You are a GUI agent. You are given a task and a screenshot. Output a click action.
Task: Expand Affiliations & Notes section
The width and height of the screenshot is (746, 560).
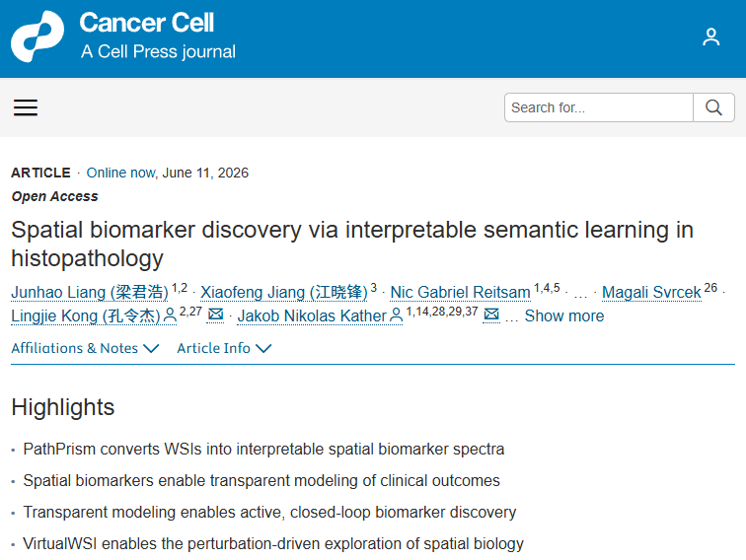tap(85, 348)
